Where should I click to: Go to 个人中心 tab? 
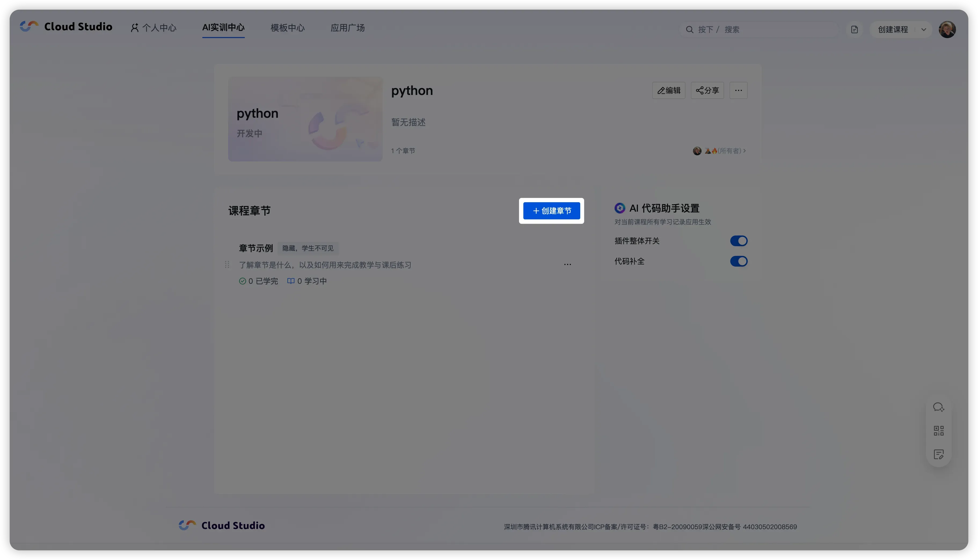click(x=154, y=28)
